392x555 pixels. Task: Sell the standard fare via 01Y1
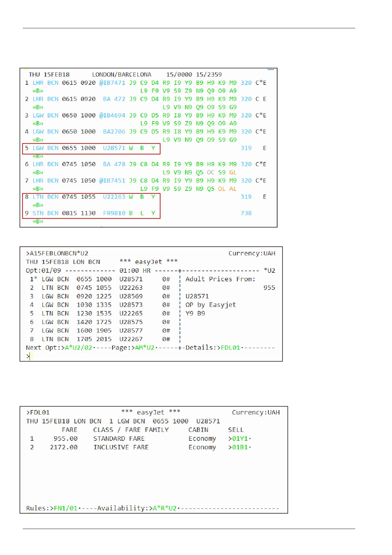(240, 439)
